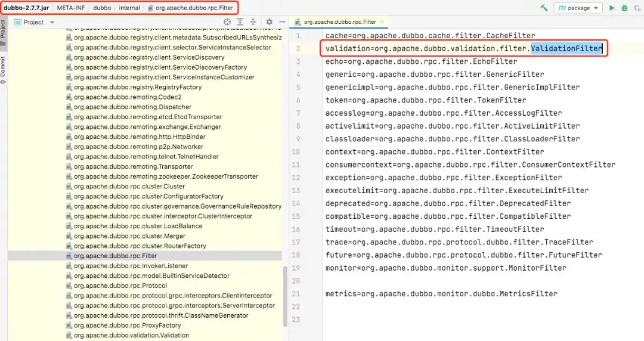
Task: Open the Commit tool window sidebar tab
Action: coord(3,70)
